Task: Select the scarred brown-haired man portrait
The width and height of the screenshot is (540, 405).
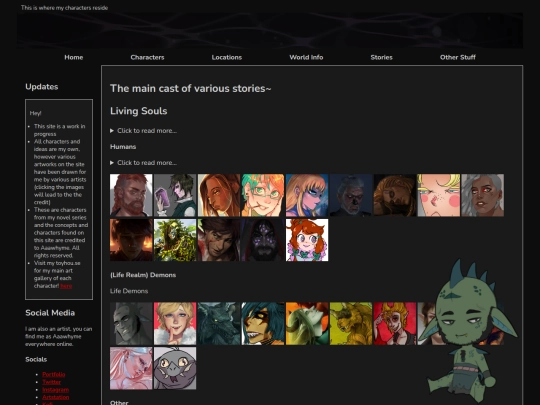Action: (219, 240)
